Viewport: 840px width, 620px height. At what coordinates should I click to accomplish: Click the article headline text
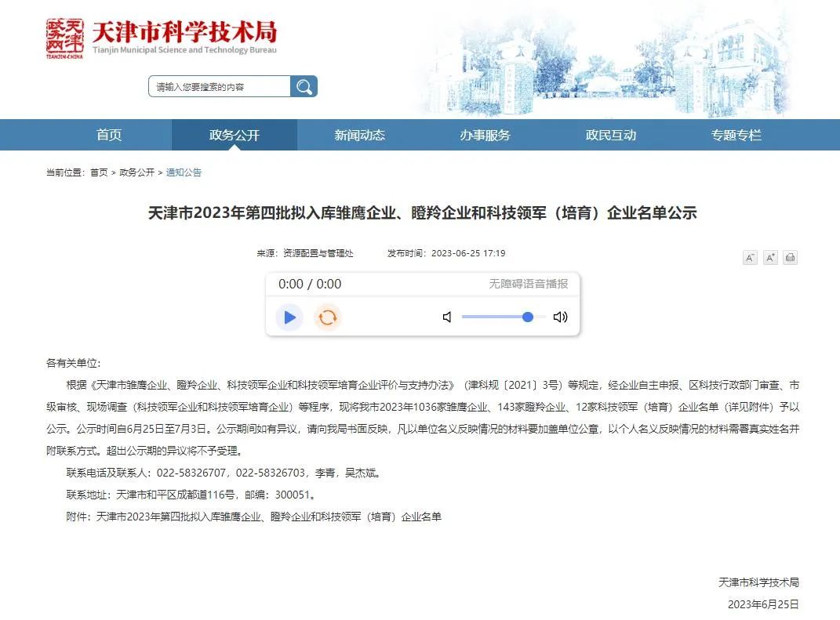point(422,213)
